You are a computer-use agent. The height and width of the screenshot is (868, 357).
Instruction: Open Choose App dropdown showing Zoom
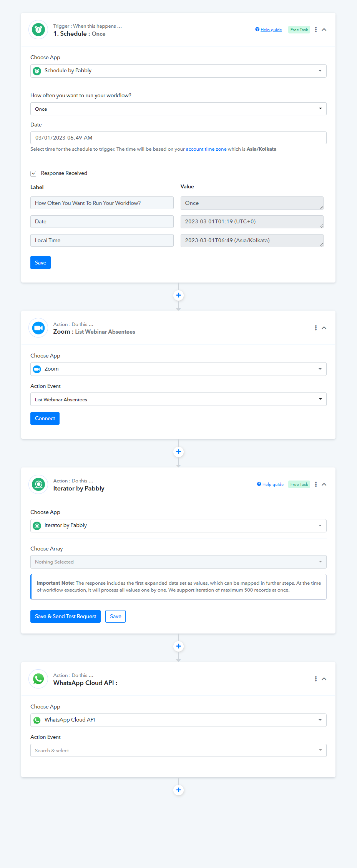coord(178,369)
